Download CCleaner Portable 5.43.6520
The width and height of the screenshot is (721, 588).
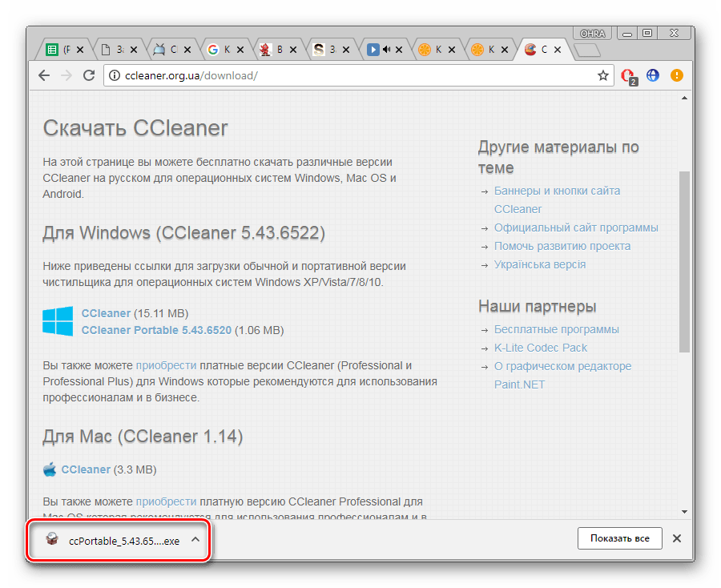(156, 329)
